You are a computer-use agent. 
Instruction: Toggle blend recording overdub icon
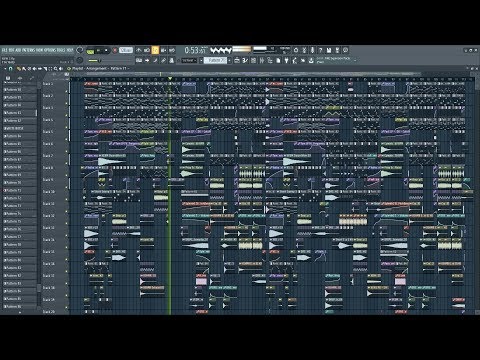point(163,50)
